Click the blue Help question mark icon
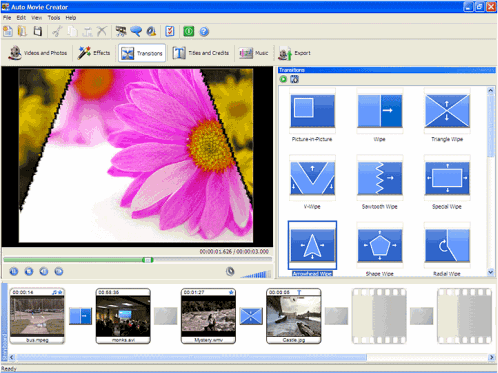This screenshot has height=373, width=498. (x=204, y=32)
